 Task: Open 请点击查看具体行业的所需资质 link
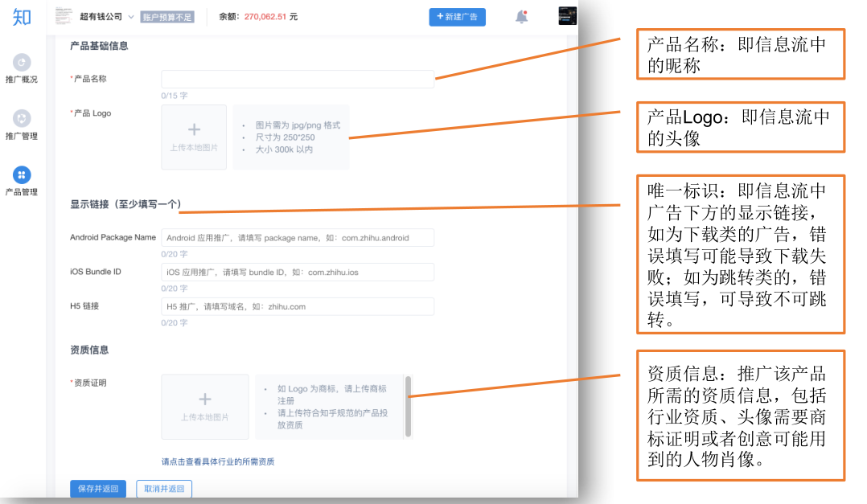pyautogui.click(x=218, y=461)
